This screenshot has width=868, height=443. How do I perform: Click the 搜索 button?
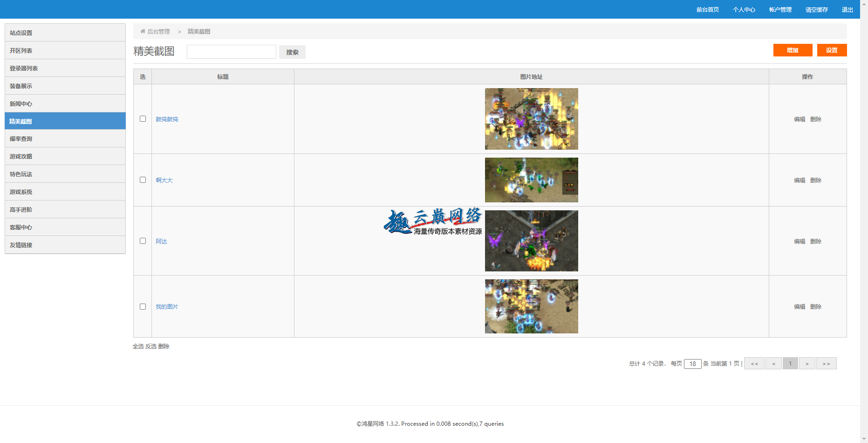pyautogui.click(x=292, y=52)
